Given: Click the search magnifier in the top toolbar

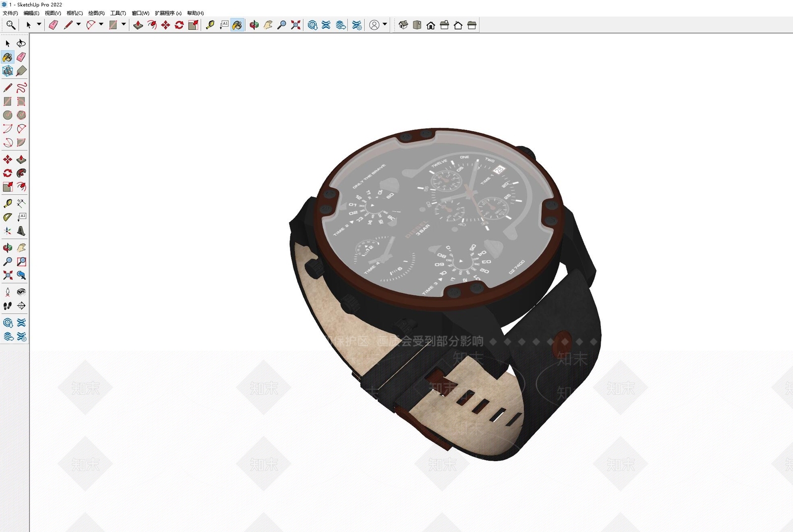Looking at the screenshot, I should pyautogui.click(x=10, y=25).
